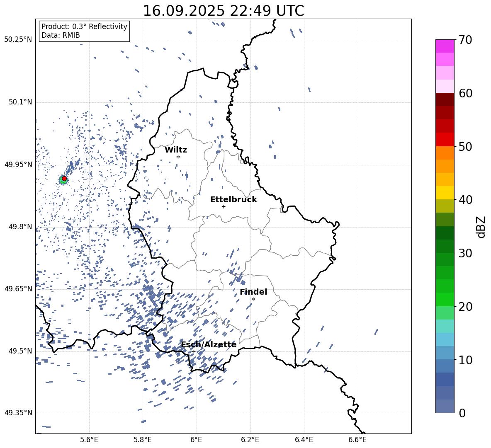Click the olive swatch just below 40
This screenshot has height=448, width=491.
[x=445, y=206]
